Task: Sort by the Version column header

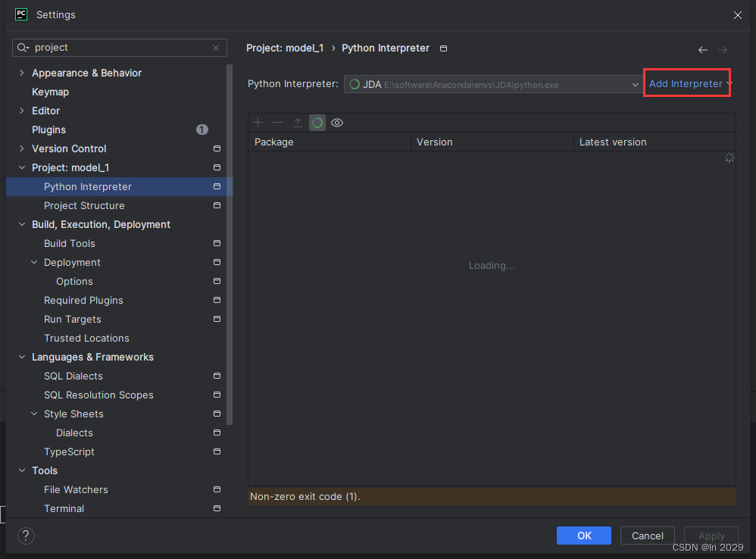Action: coord(492,142)
